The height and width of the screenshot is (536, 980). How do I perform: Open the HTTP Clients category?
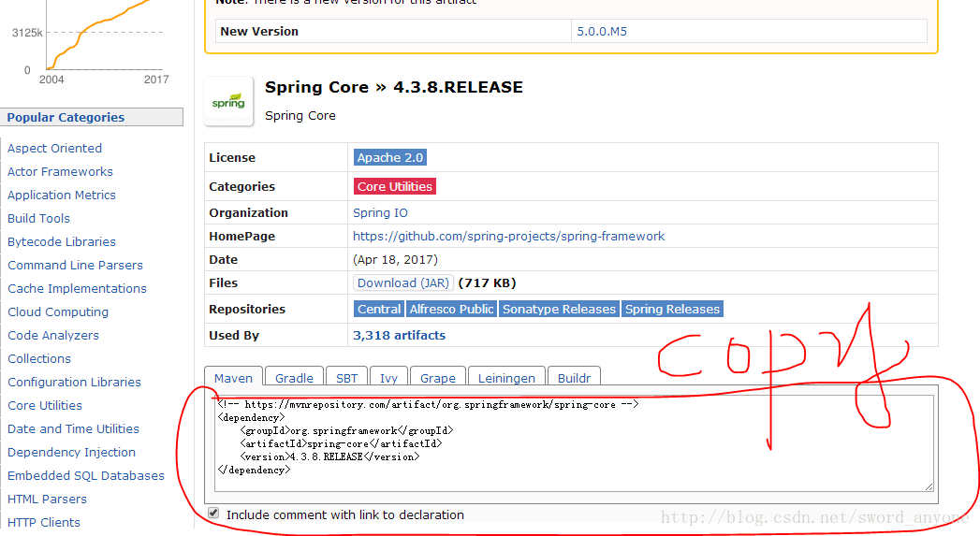[x=44, y=522]
